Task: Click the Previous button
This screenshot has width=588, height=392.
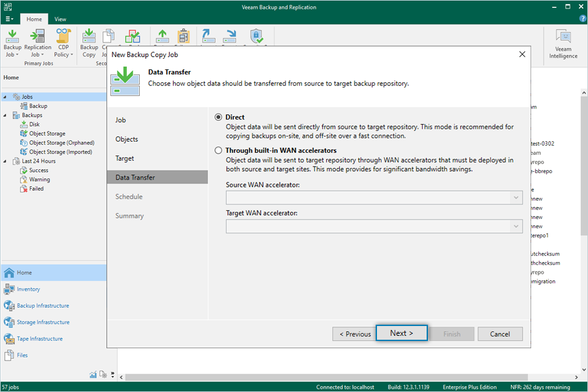Action: pos(355,334)
